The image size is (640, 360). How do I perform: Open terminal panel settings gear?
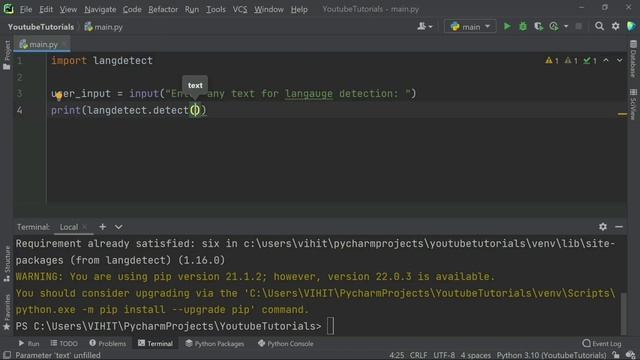click(603, 227)
